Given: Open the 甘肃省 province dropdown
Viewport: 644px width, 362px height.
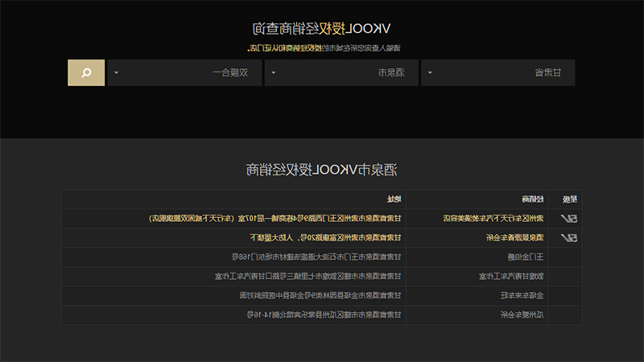Looking at the screenshot, I should (497, 72).
